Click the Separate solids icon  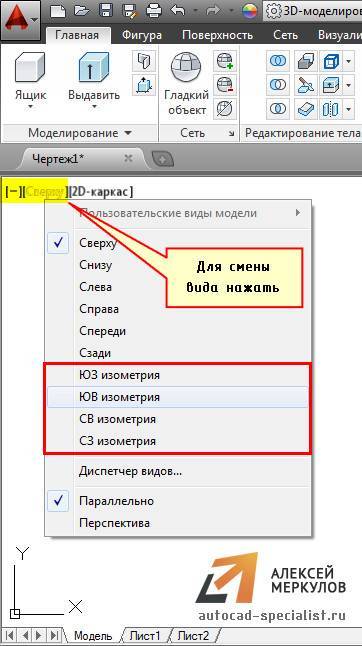click(331, 110)
